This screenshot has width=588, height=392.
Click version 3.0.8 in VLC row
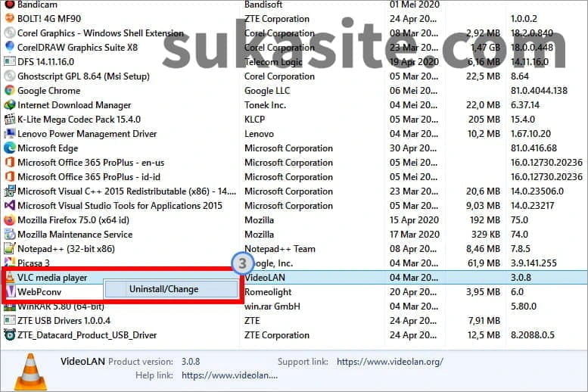[521, 278]
